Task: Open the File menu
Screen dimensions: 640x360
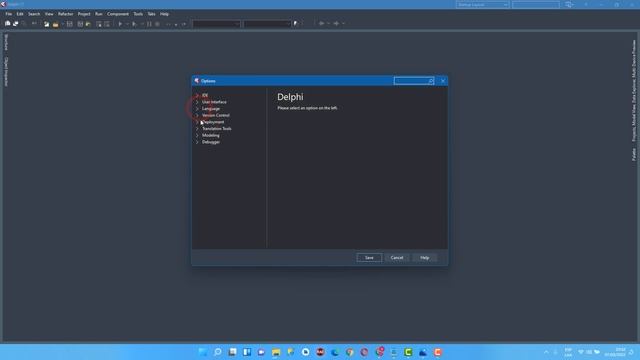Action: [9, 14]
